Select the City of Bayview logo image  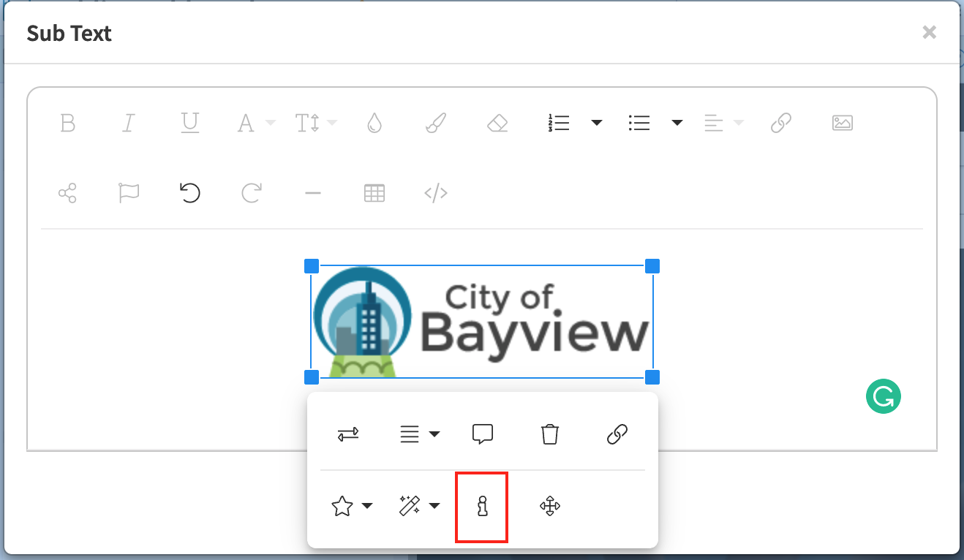tap(482, 322)
